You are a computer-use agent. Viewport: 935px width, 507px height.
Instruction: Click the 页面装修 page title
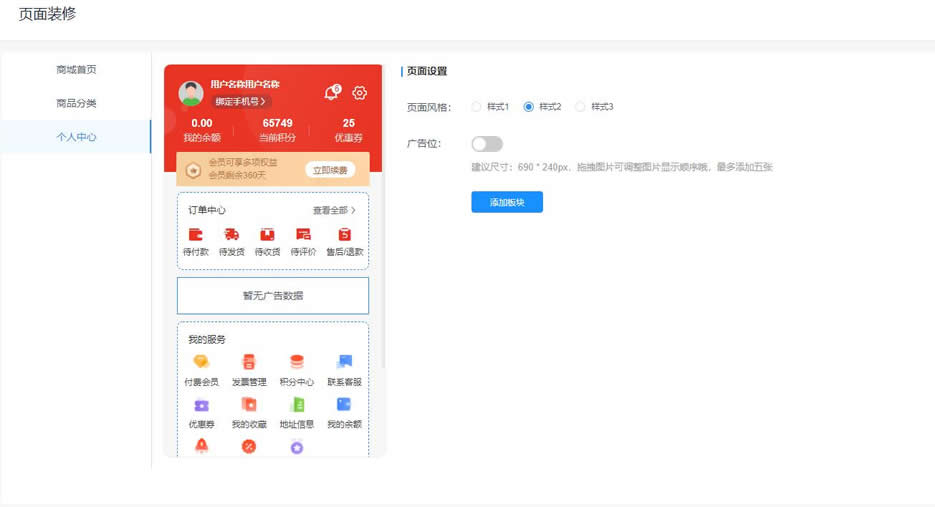click(47, 14)
